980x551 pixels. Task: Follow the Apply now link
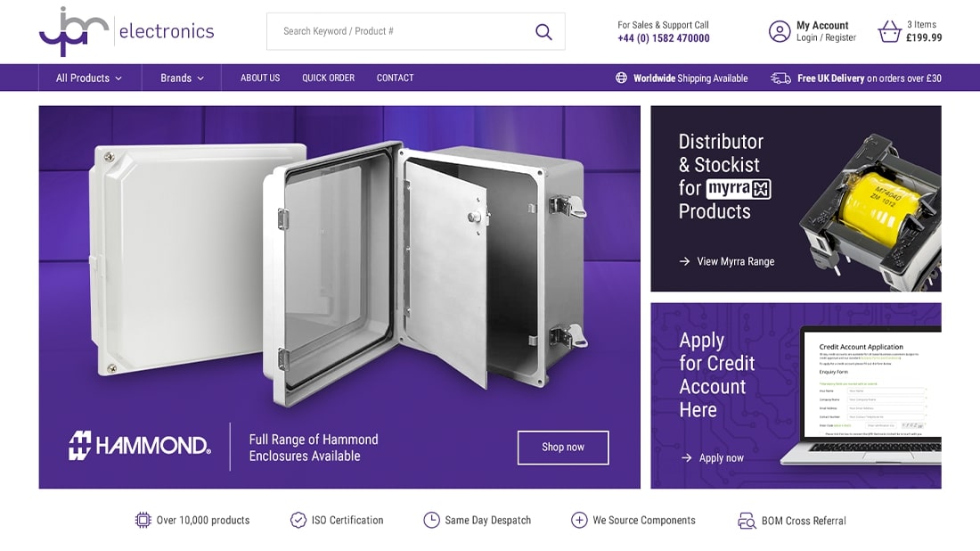712,457
